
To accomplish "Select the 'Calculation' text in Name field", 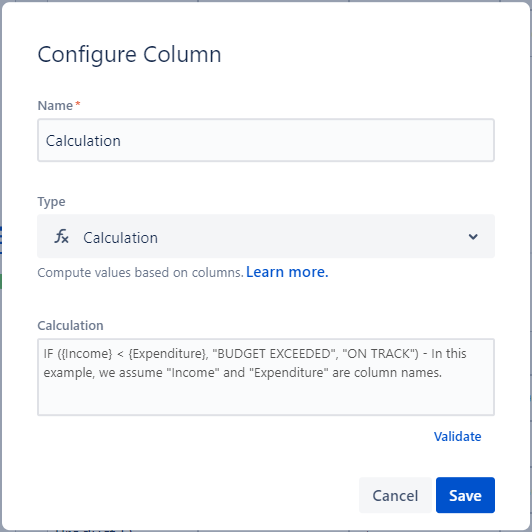I will 83,141.
